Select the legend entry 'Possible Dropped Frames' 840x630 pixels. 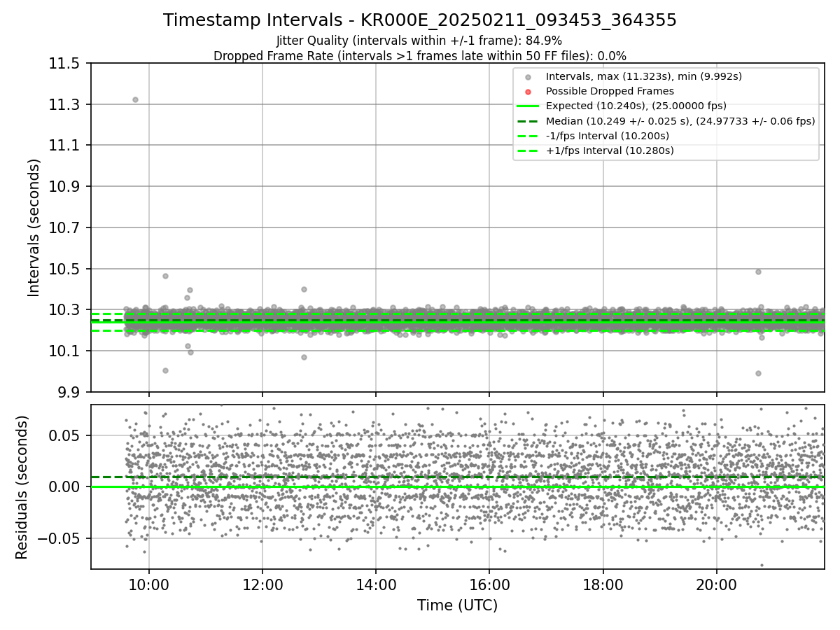click(610, 91)
